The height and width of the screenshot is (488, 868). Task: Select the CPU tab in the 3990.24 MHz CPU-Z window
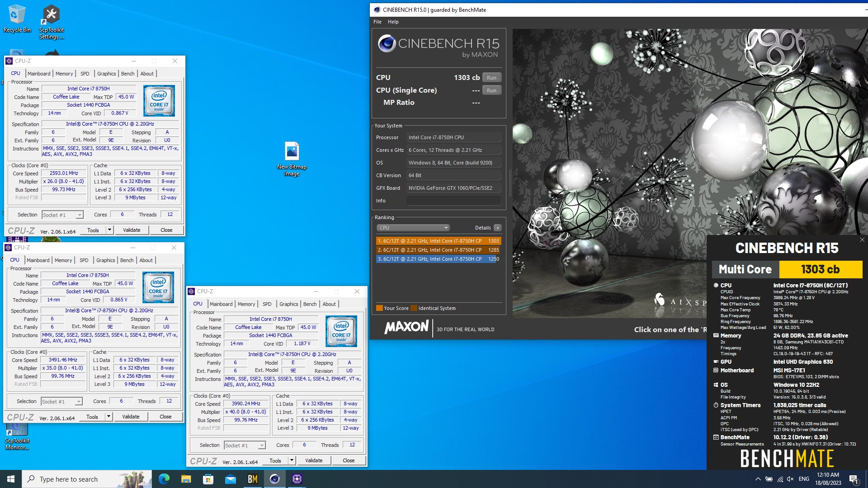198,304
